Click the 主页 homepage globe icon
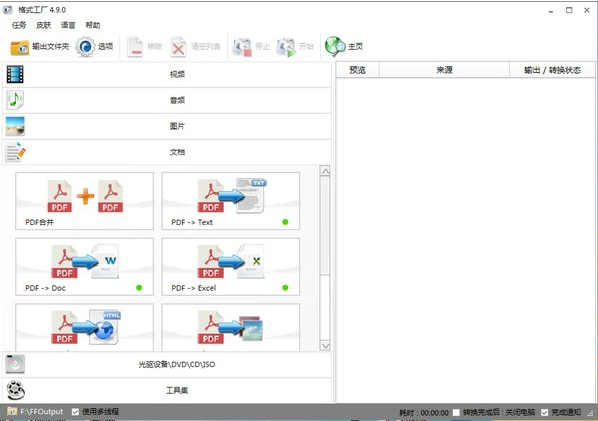Screen dimensions: 598x421 coord(335,47)
